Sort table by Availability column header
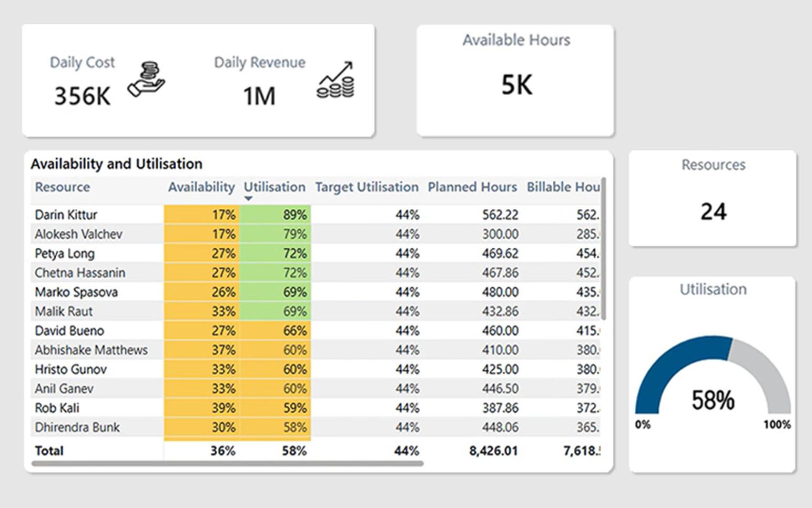812x508 pixels. [201, 187]
